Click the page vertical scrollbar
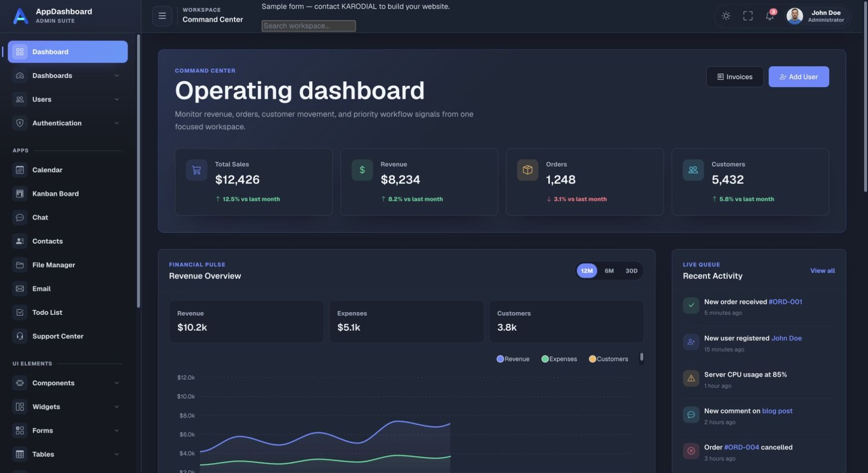 [x=865, y=98]
